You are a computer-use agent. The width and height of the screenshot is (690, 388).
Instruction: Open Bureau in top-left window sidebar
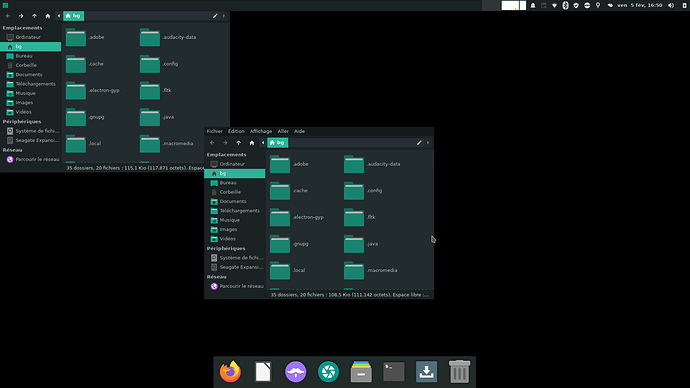point(31,56)
